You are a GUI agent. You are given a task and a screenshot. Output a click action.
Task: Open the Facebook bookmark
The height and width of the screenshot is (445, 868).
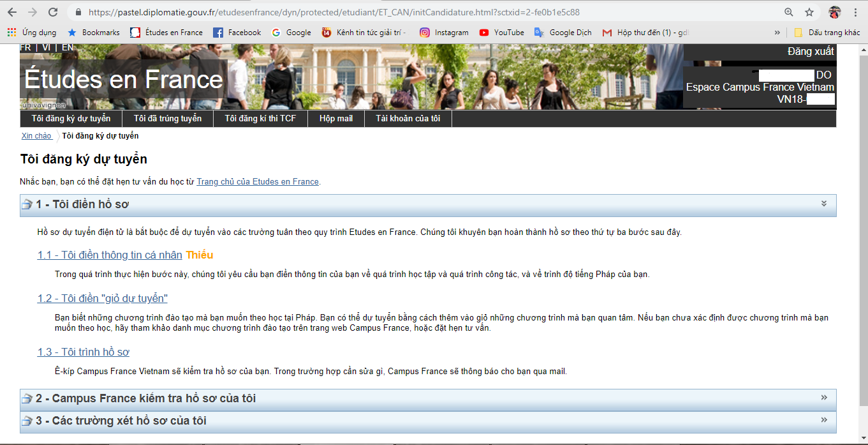point(237,33)
